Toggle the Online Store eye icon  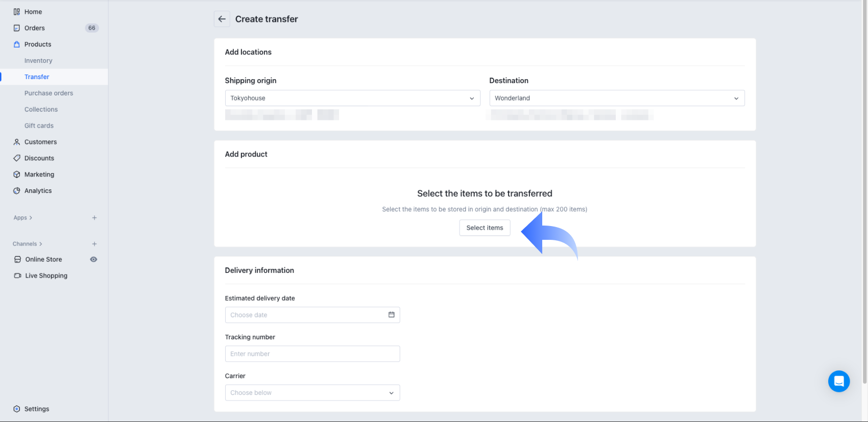[93, 259]
